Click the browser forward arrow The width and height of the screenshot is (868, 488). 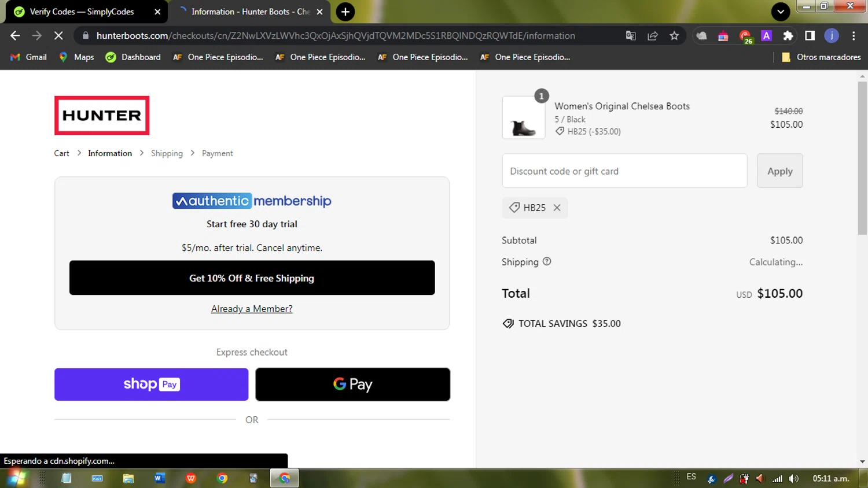pyautogui.click(x=36, y=36)
